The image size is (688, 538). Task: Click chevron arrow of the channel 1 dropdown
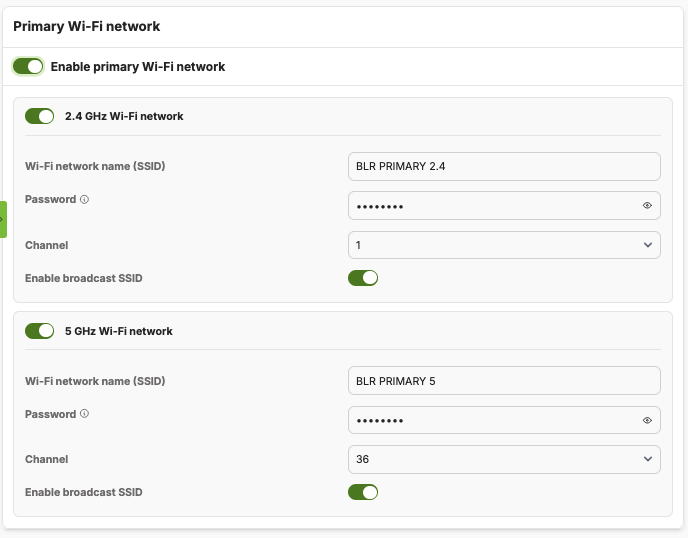point(648,245)
